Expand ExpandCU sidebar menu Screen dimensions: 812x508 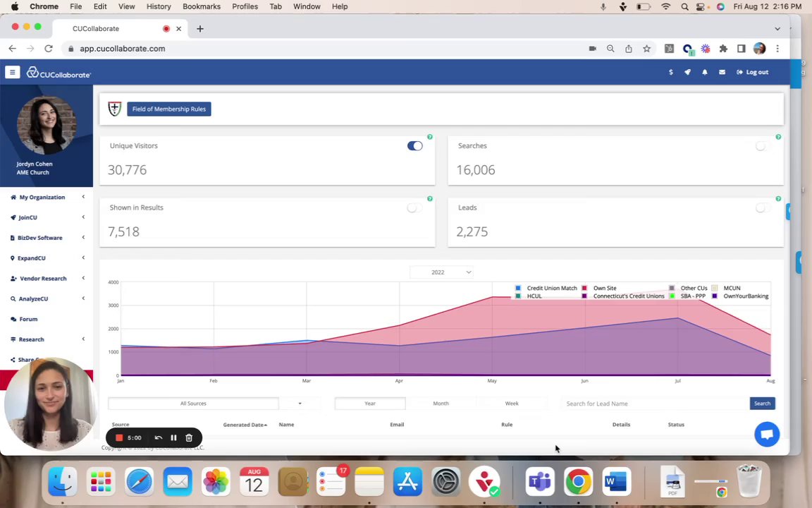pos(47,258)
